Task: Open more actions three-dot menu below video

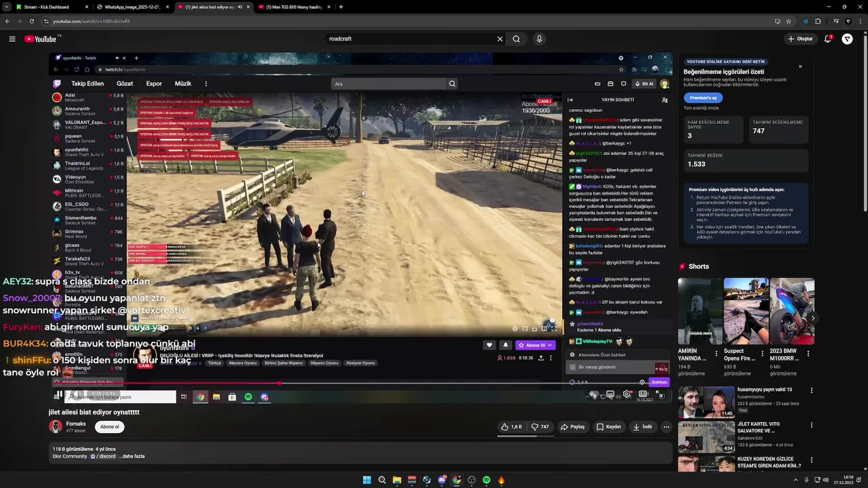Action: (667, 427)
